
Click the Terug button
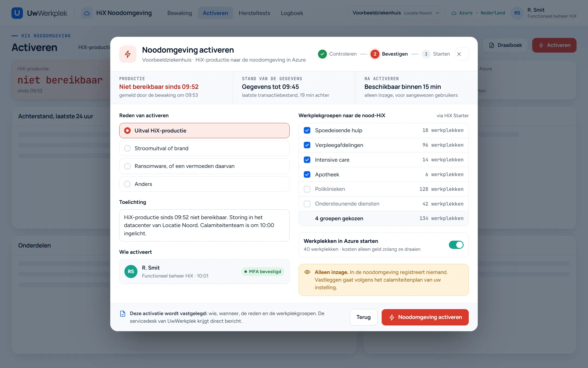(363, 317)
